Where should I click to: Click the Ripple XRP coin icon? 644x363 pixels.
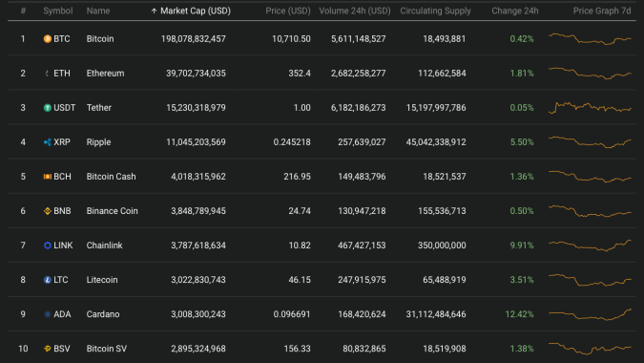(x=48, y=142)
